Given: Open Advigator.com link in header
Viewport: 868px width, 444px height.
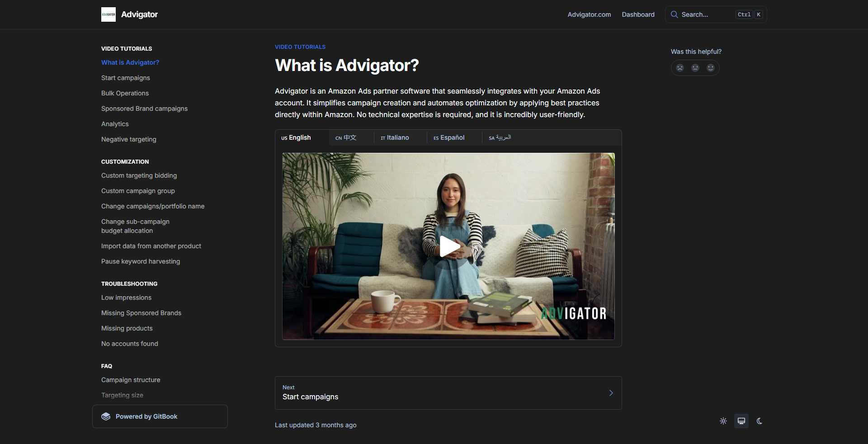Looking at the screenshot, I should [589, 14].
